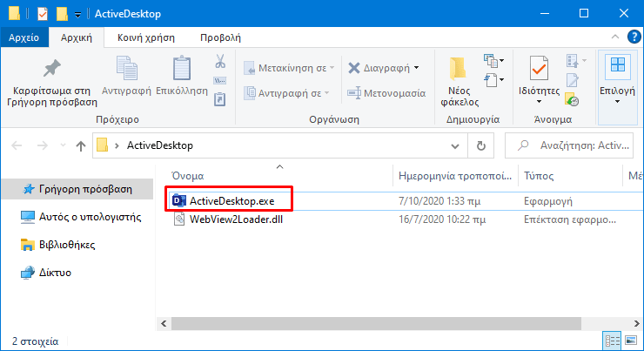Click the Επιλογή select grid icon
Viewport: 644px width, 351px height.
[x=617, y=67]
